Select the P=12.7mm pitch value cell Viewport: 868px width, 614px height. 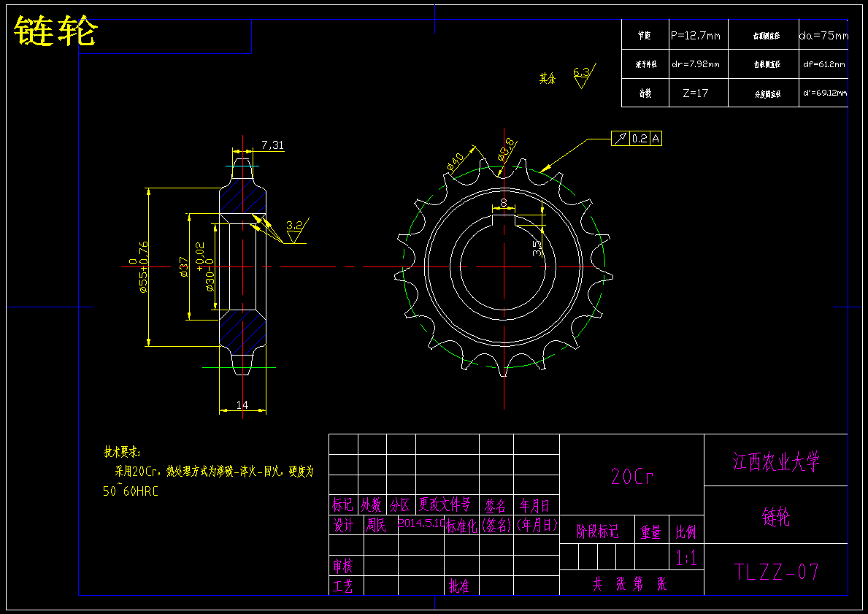[696, 36]
